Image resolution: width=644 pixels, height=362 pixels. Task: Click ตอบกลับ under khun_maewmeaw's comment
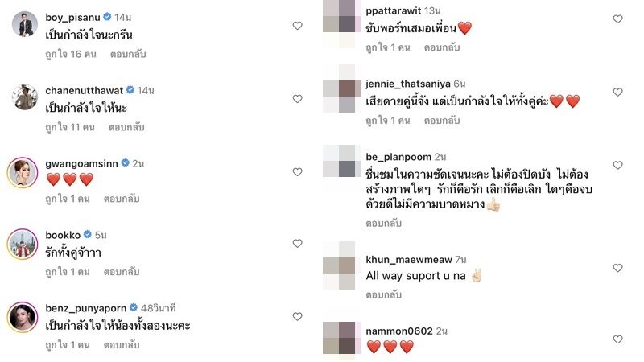pyautogui.click(x=384, y=294)
